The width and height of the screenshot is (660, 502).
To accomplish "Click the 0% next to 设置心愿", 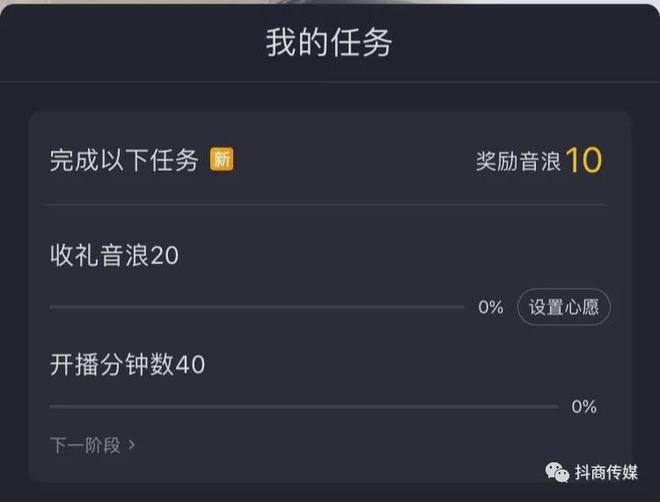I will click(490, 308).
